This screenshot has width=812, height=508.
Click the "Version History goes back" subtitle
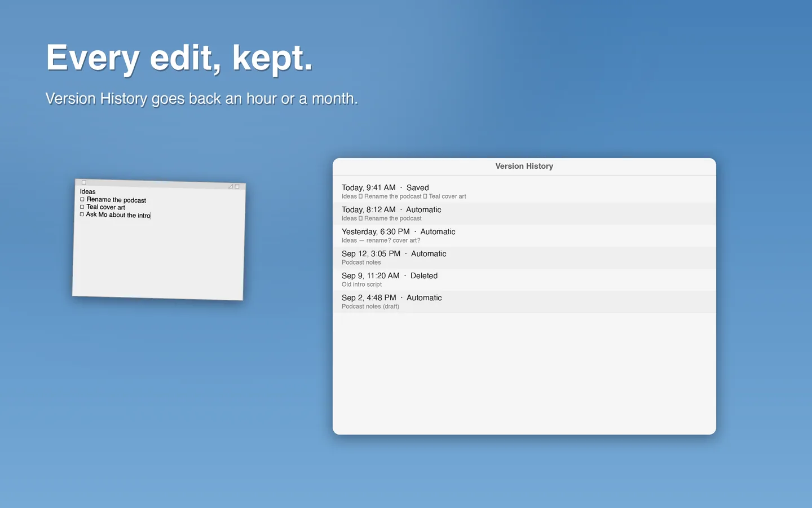(x=201, y=99)
